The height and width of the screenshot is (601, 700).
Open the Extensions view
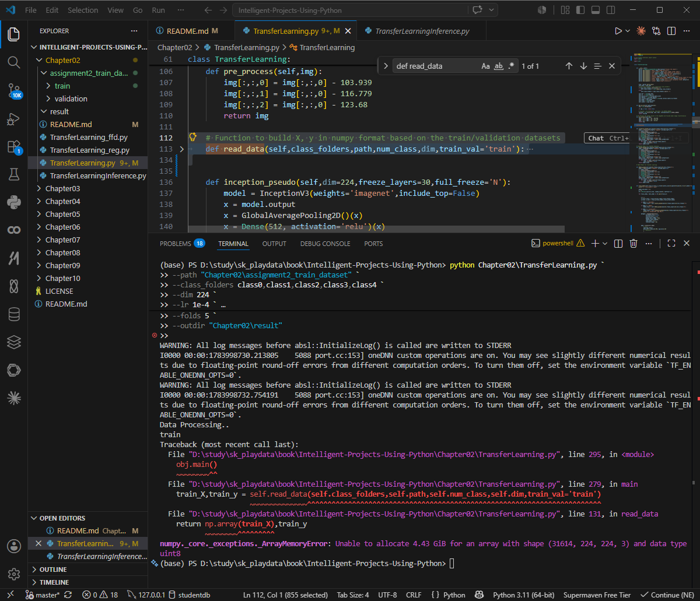[x=13, y=147]
